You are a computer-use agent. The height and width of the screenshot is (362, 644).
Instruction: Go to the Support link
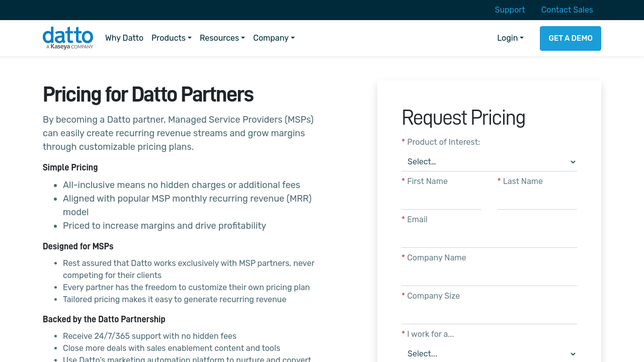pos(510,10)
